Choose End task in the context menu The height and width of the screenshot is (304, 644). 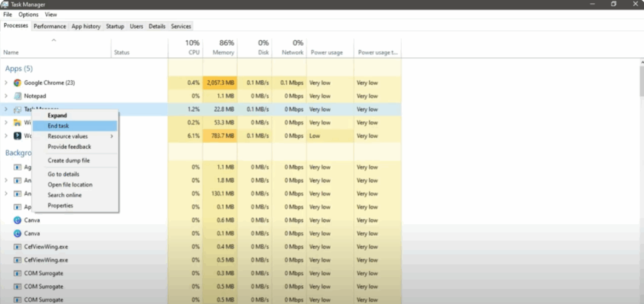(x=75, y=126)
